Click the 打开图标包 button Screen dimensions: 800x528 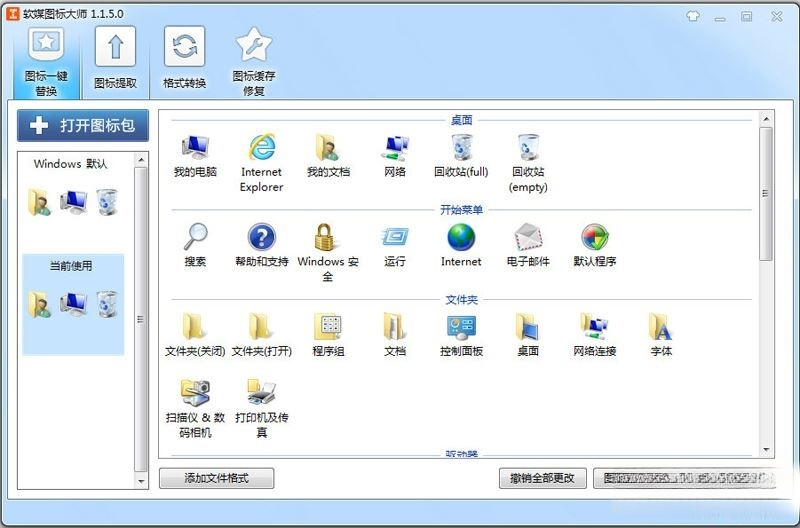pos(83,125)
